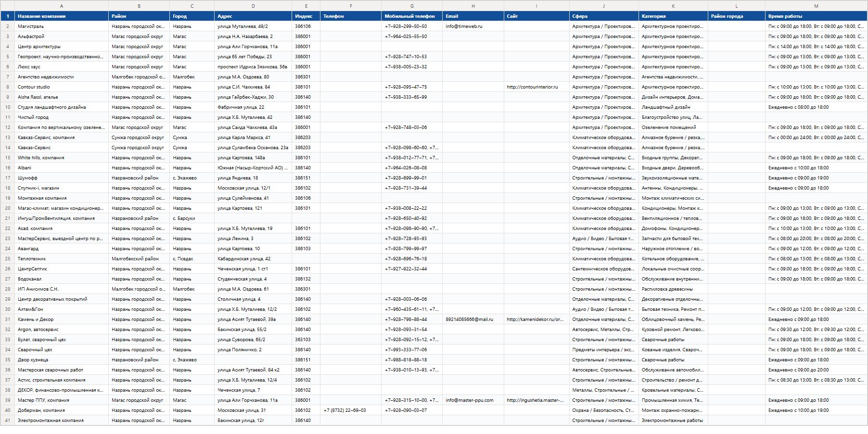Select column M header letter
This screenshot has width=868, height=434.
tap(816, 6)
